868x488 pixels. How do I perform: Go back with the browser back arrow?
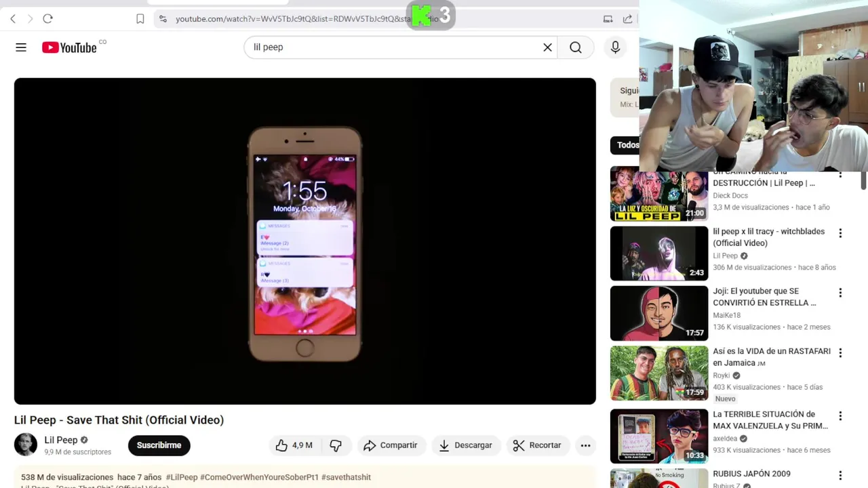pyautogui.click(x=13, y=19)
